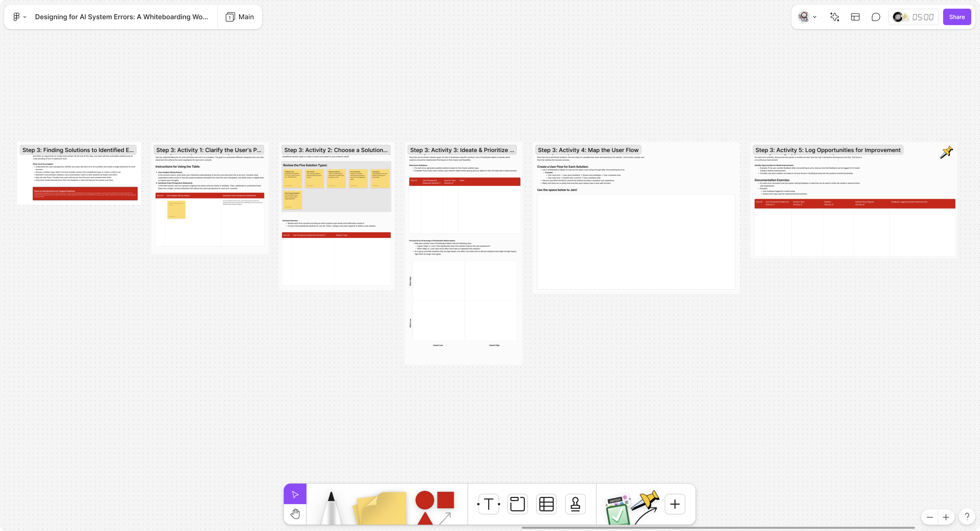Select the Section tool

pyautogui.click(x=517, y=504)
